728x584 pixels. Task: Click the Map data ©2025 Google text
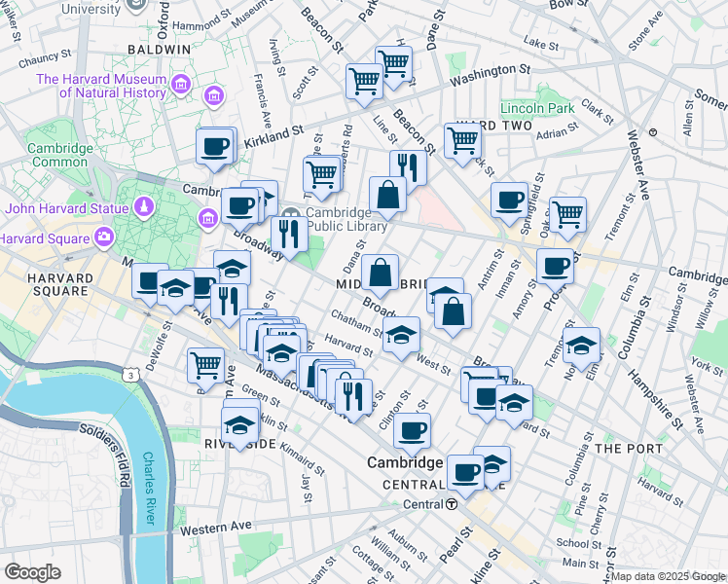[x=668, y=576]
